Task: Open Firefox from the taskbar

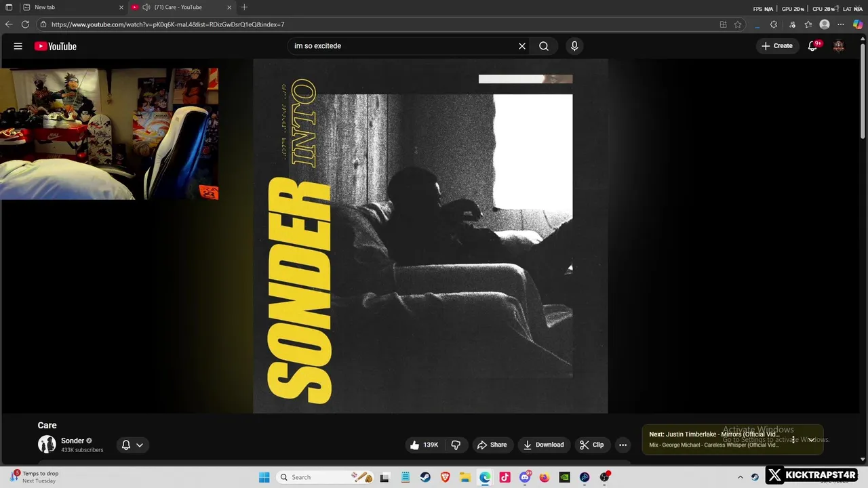Action: pos(545,477)
